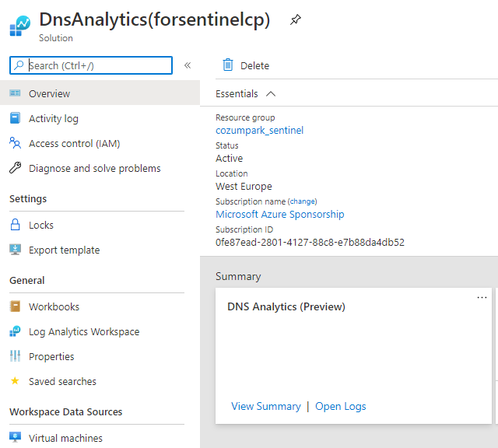
Task: Open the DNS Analytics tile ellipsis menu
Action: pyautogui.click(x=482, y=298)
